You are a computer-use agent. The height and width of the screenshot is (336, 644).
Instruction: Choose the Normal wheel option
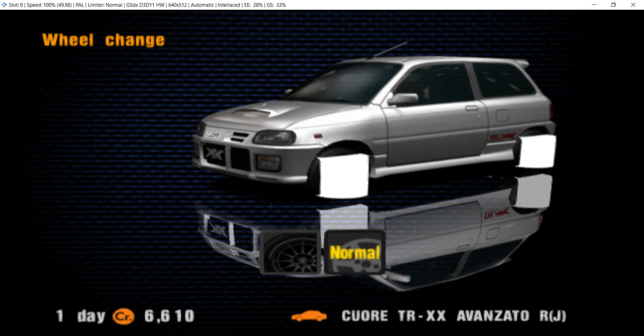pos(354,252)
